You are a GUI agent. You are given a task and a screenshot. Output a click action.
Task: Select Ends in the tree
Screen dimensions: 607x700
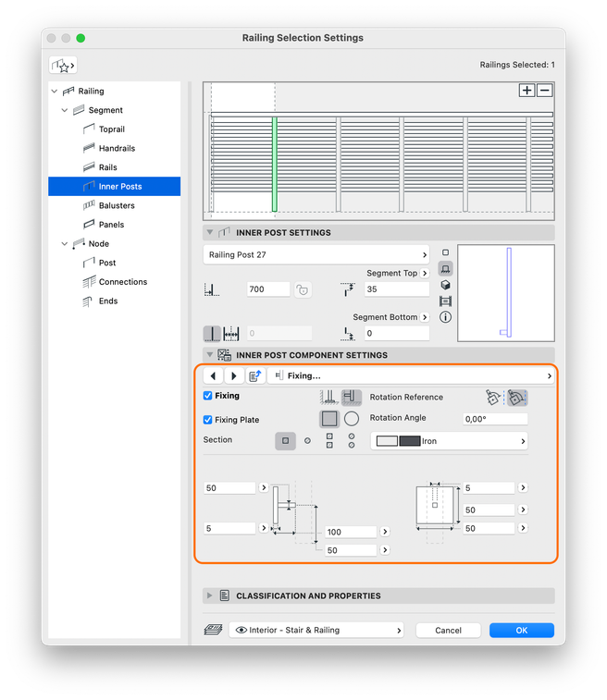pos(108,301)
